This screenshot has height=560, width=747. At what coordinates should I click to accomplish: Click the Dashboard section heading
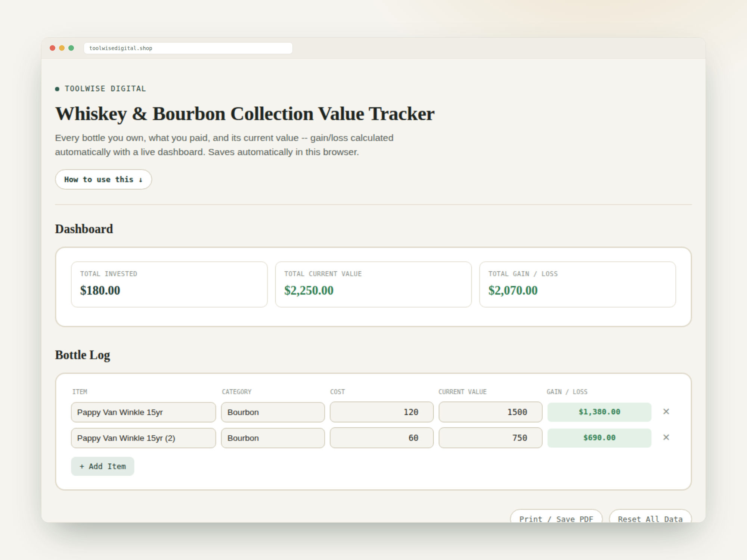point(84,229)
